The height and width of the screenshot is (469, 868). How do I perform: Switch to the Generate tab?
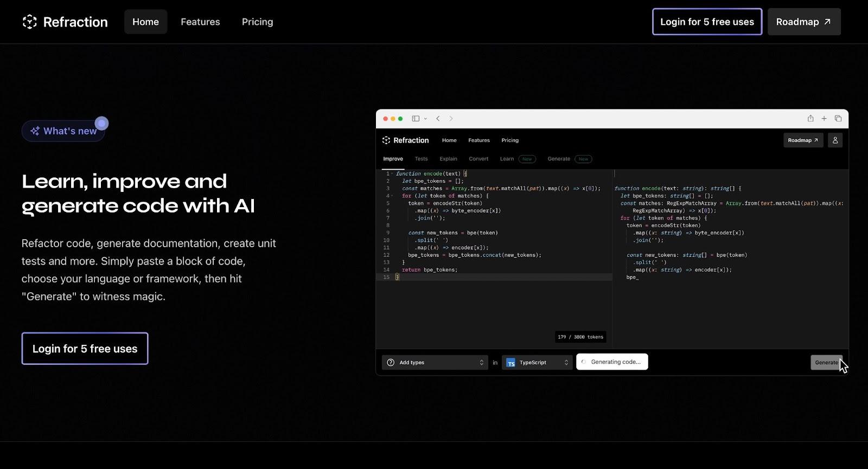[x=559, y=159]
